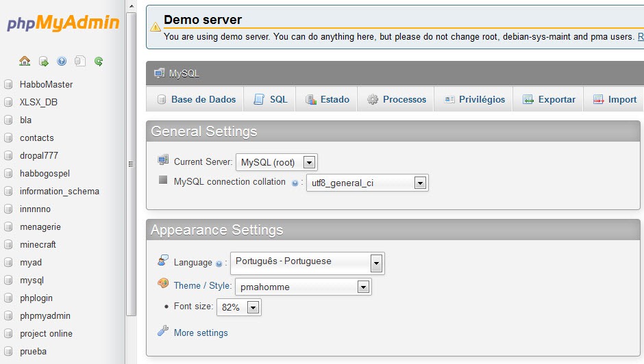Open the Theme dropdown showing pmahomme

coord(303,287)
